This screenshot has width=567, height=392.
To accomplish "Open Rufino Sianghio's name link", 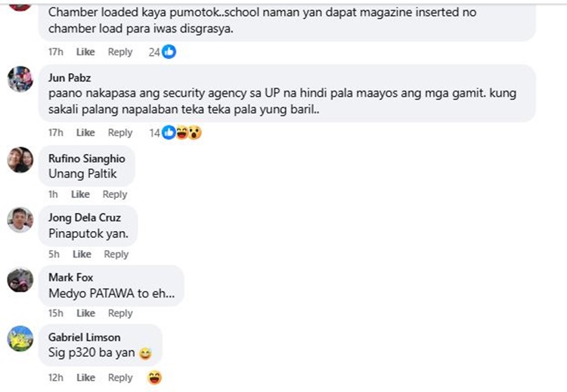I will 87,159.
